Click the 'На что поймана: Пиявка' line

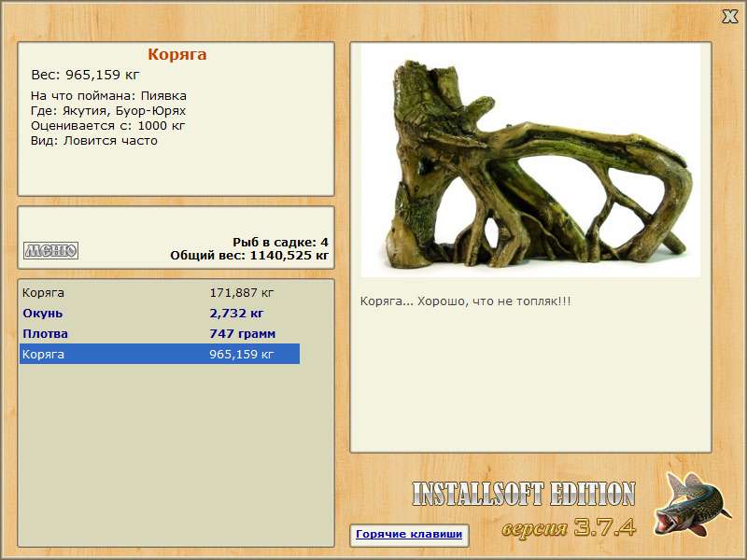[x=108, y=96]
